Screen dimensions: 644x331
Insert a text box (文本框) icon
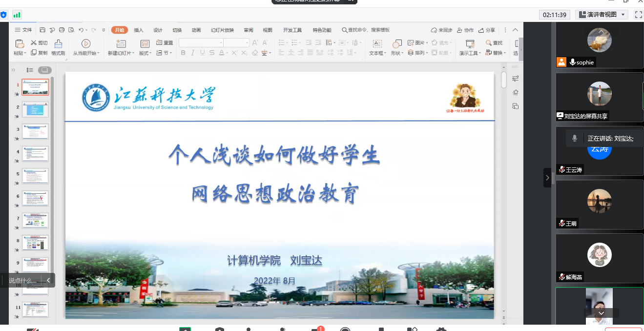click(377, 44)
